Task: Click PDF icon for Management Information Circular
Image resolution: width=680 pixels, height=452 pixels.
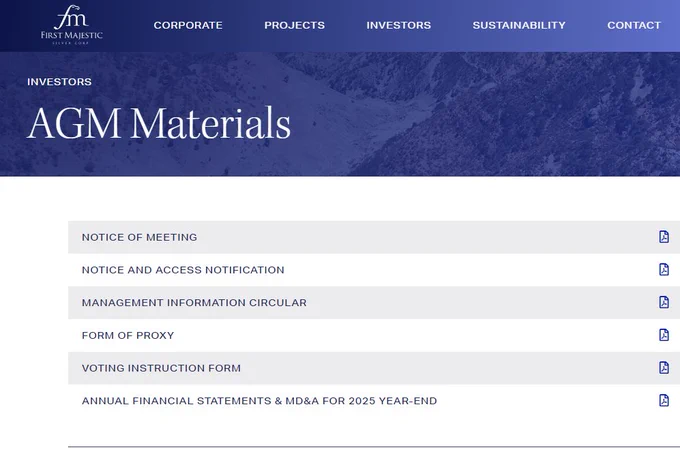Action: pyautogui.click(x=664, y=302)
